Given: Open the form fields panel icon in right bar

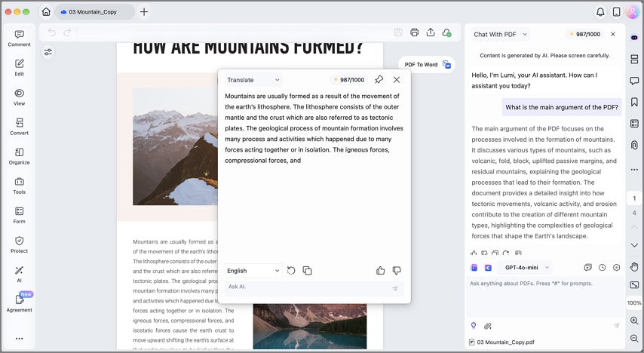Looking at the screenshot, I should click(634, 124).
